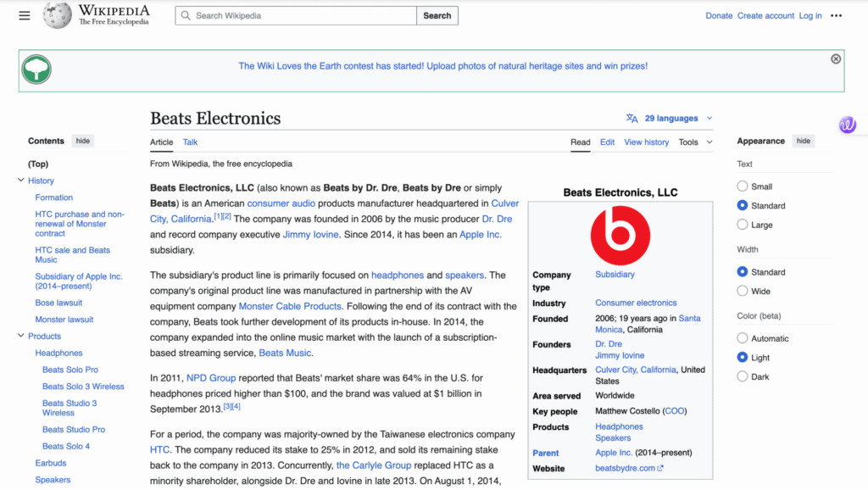868x490 pixels.
Task: Select Large text size
Action: (743, 225)
